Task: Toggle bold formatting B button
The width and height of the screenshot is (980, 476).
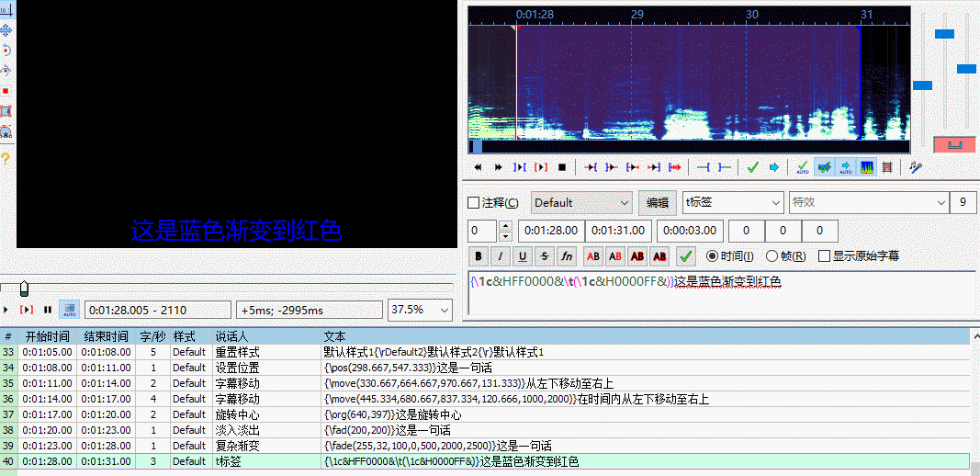Action: coord(479,255)
